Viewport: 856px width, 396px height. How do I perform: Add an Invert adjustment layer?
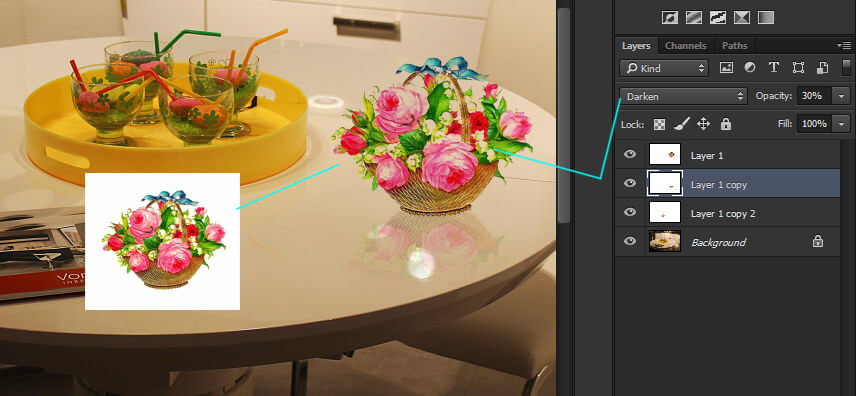point(669,17)
